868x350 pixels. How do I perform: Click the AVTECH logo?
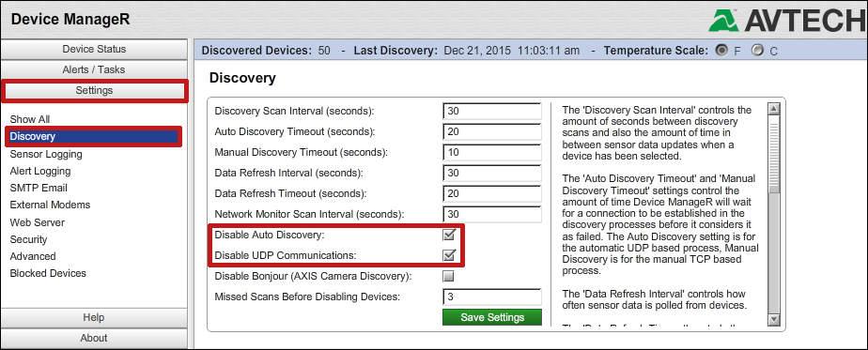[x=788, y=21]
